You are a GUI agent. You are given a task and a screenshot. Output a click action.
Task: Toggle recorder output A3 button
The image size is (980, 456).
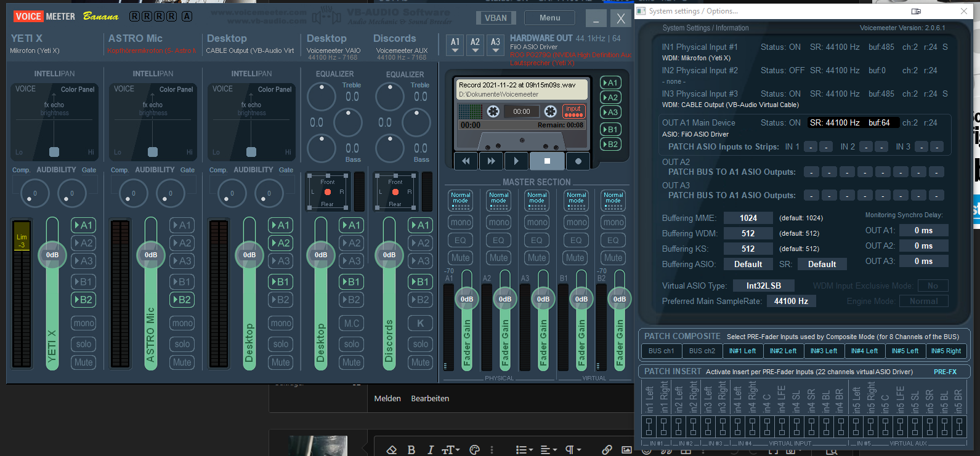[x=610, y=112]
